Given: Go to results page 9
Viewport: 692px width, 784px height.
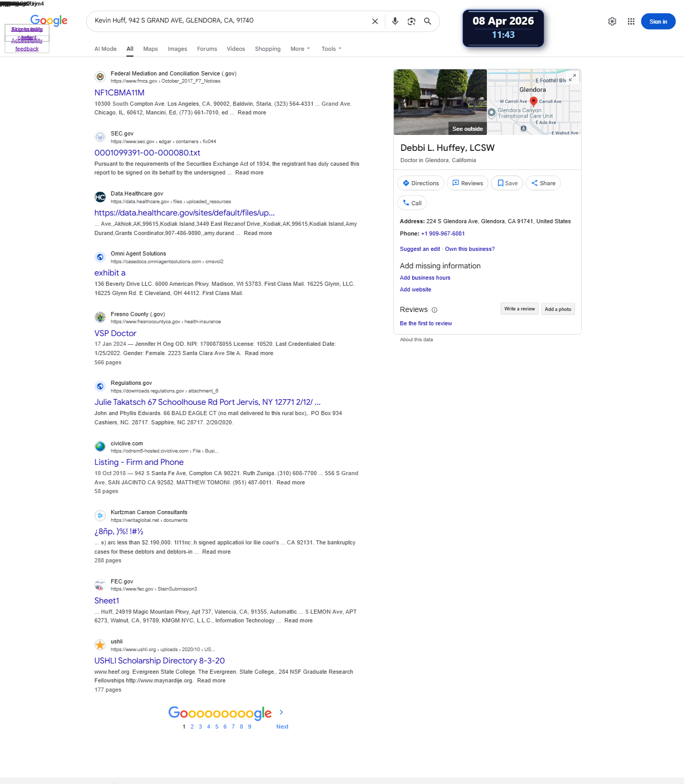Looking at the screenshot, I should [x=249, y=727].
